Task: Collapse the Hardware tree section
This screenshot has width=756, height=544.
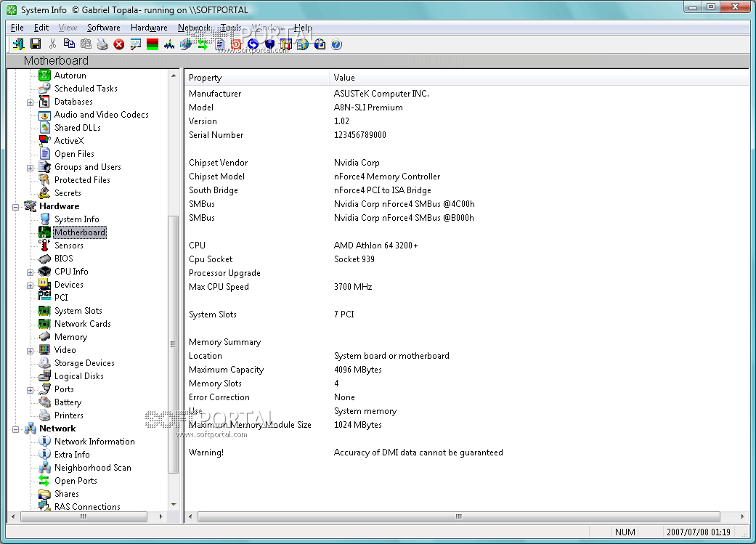Action: point(15,207)
